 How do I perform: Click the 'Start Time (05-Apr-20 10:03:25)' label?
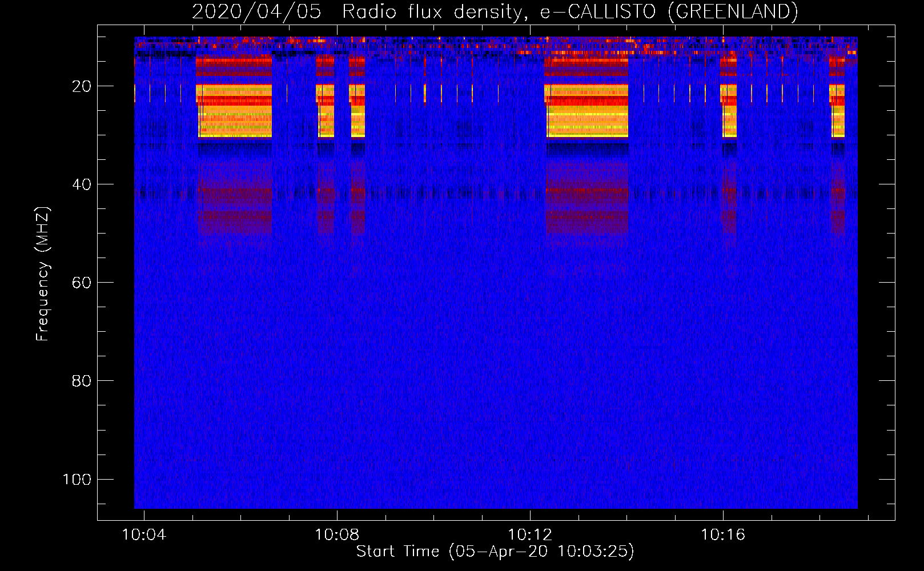(495, 551)
